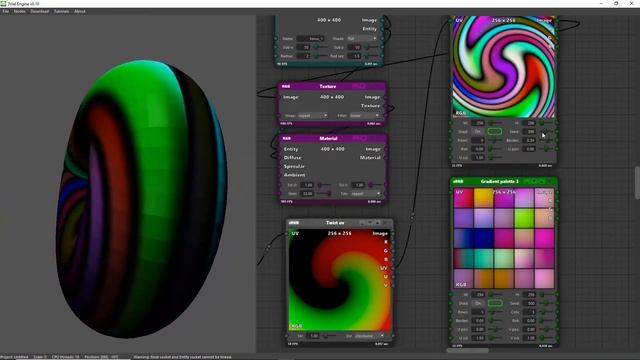Click the Entity output socket of the top torus node
This screenshot has width=640, height=360.
click(x=382, y=29)
